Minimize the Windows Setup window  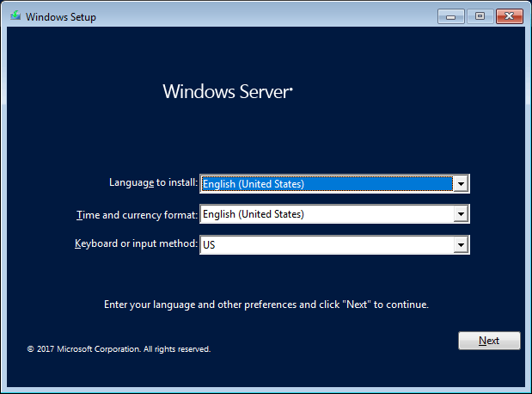click(451, 16)
